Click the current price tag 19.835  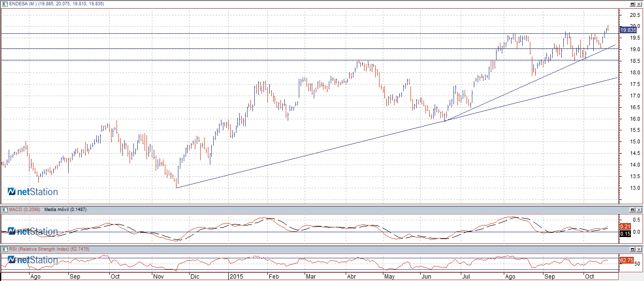tap(628, 30)
